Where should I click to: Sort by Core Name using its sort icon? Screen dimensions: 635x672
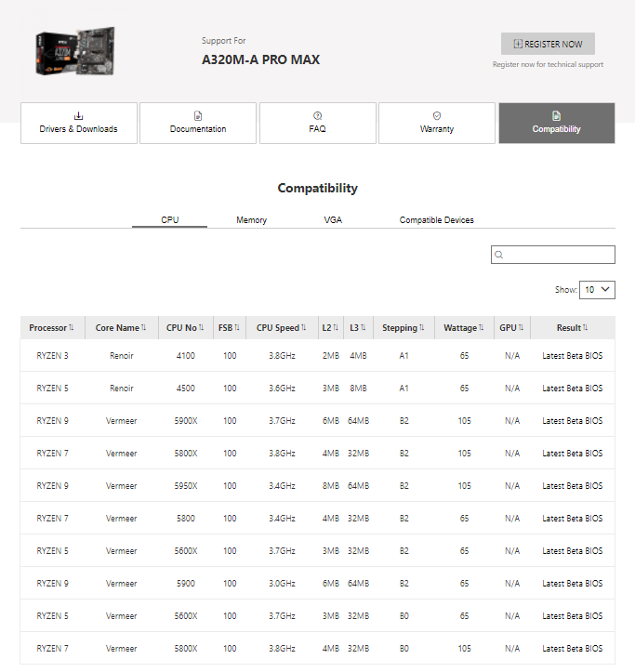(x=143, y=327)
